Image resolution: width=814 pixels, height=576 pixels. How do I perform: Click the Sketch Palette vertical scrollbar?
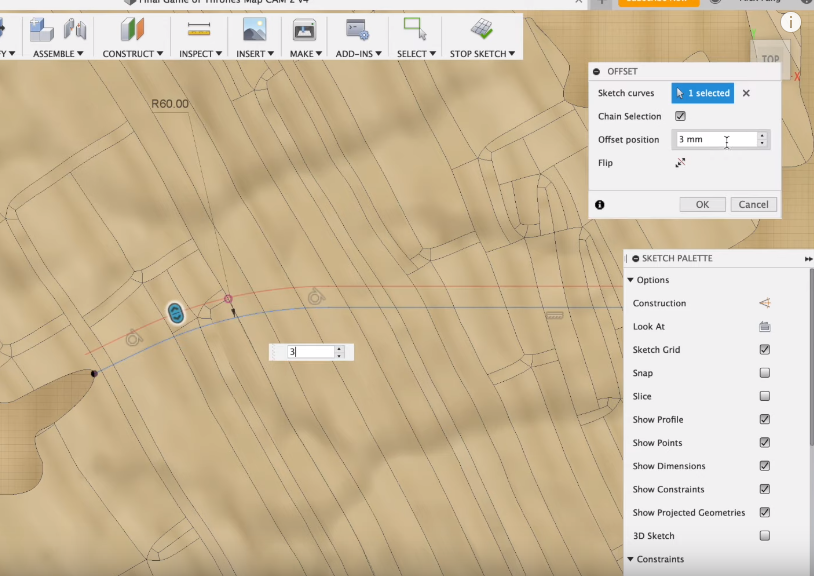[x=811, y=358]
